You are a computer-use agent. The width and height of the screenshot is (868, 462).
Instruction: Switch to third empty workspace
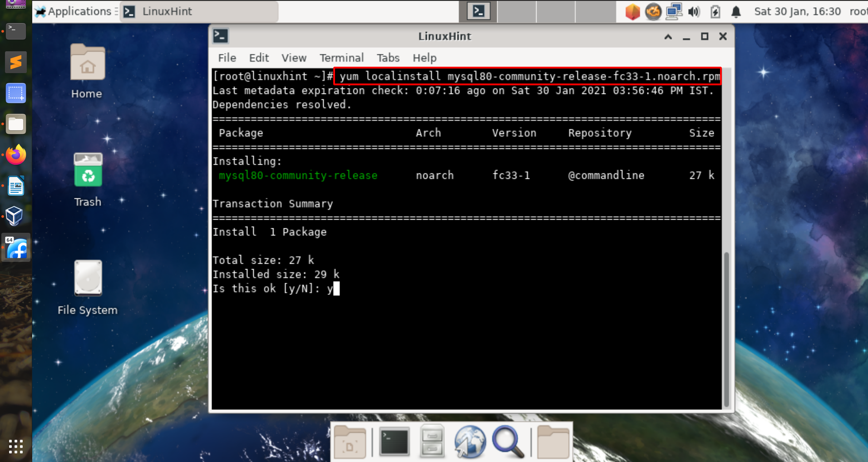556,11
